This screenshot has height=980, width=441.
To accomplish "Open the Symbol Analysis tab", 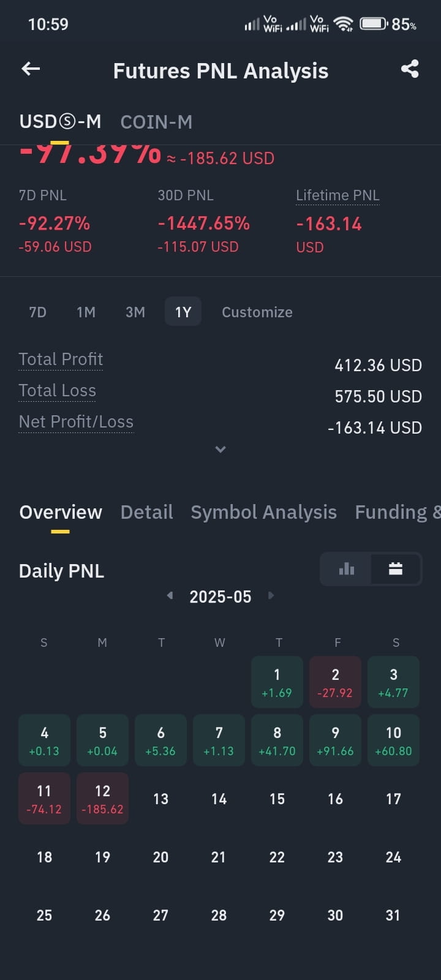I will 263,512.
